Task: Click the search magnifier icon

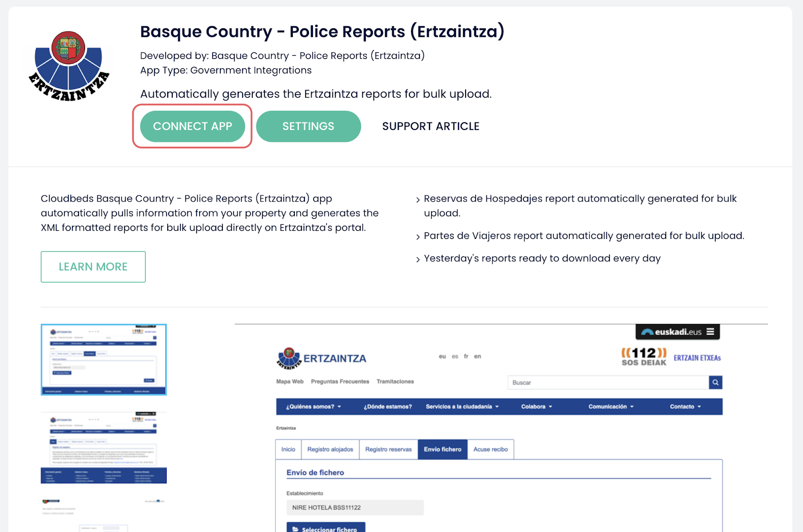Action: click(x=715, y=383)
